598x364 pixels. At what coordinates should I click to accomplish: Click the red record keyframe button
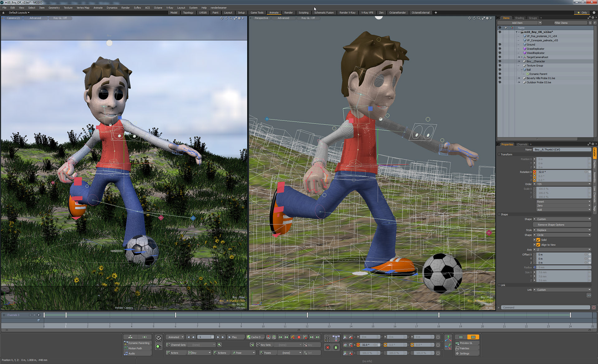(299, 337)
